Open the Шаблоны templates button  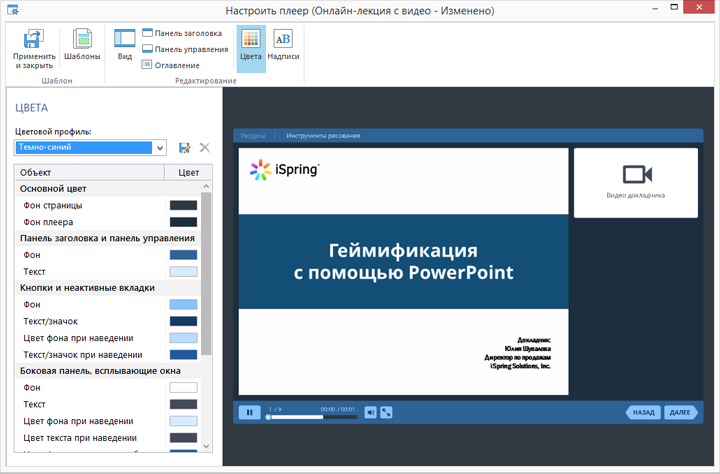[82, 45]
